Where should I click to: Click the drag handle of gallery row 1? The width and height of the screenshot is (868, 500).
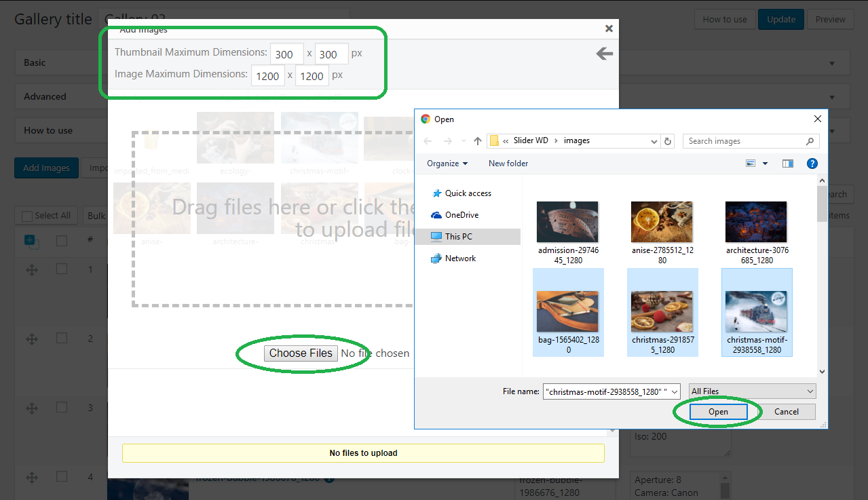(x=31, y=270)
